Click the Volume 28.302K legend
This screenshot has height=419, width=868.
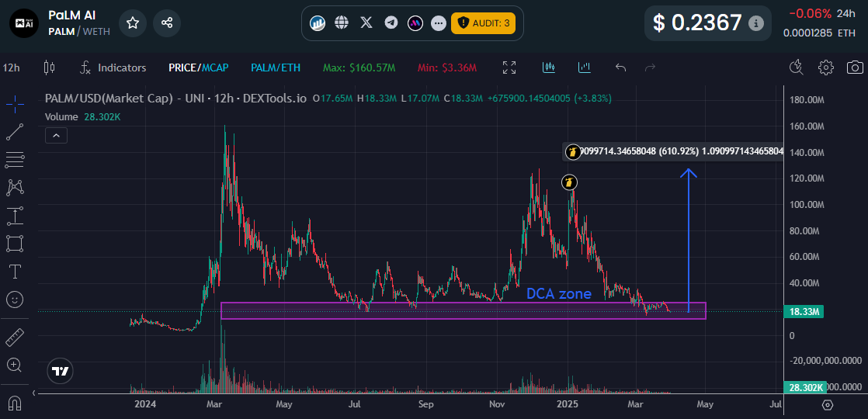coord(83,117)
